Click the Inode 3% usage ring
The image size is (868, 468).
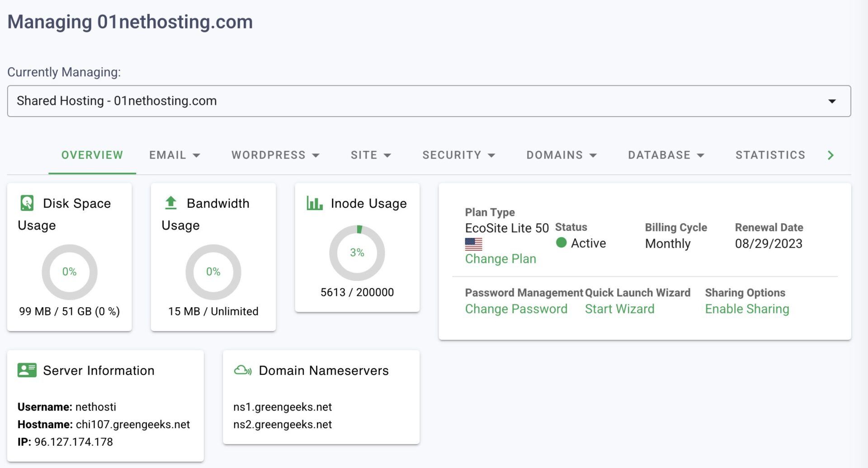coord(357,253)
